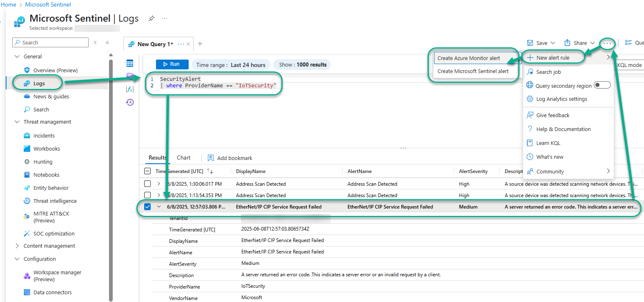This screenshot has width=644, height=302.
Task: Open the query history clock icon
Action: pyautogui.click(x=130, y=102)
